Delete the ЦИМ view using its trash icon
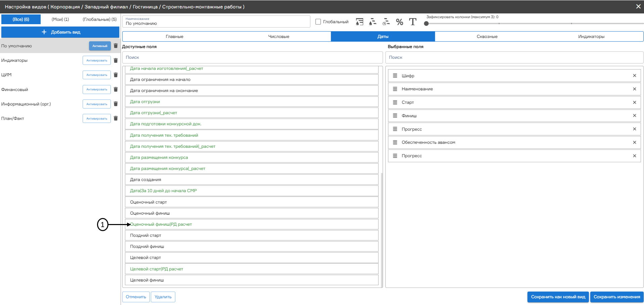The image size is (644, 305). coord(116,75)
